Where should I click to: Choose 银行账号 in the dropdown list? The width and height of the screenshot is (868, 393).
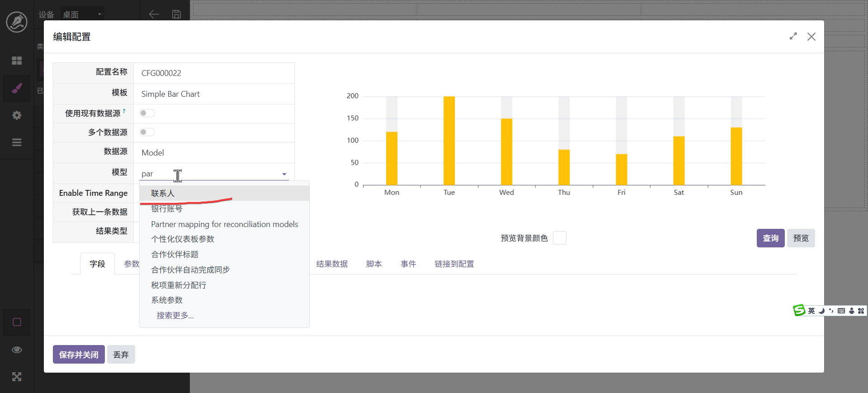click(167, 208)
